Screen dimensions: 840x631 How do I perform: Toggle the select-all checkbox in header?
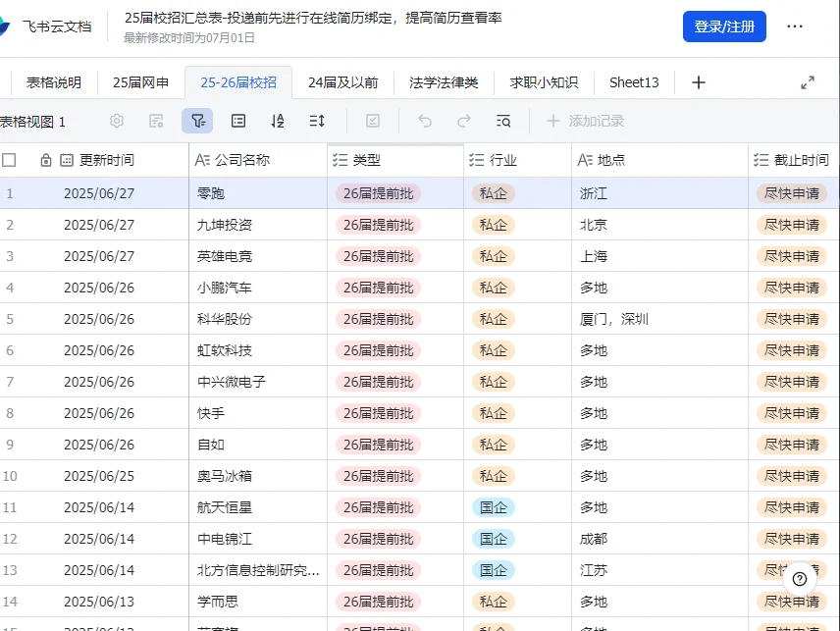click(9, 160)
